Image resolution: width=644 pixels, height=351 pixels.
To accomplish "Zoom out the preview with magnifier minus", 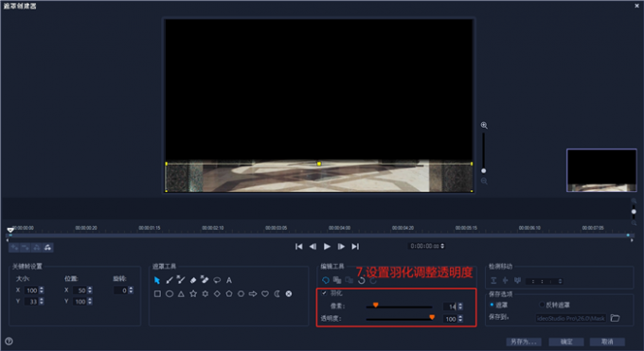I will pos(484,181).
